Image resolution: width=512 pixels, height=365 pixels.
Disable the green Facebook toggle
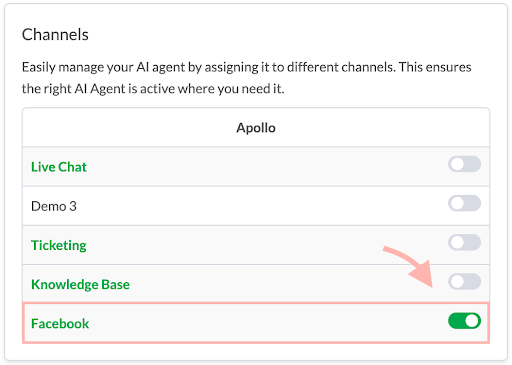coord(464,321)
